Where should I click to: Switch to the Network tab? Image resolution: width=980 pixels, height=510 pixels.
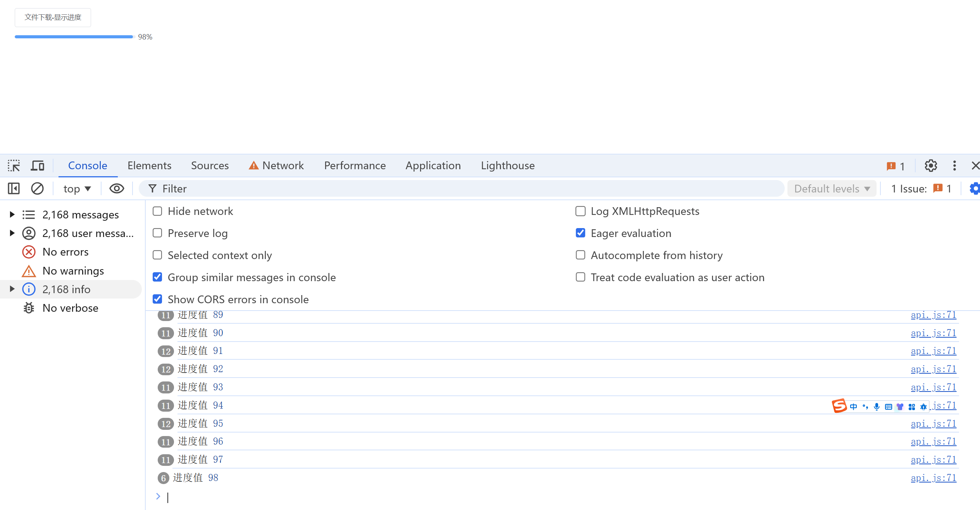point(282,165)
